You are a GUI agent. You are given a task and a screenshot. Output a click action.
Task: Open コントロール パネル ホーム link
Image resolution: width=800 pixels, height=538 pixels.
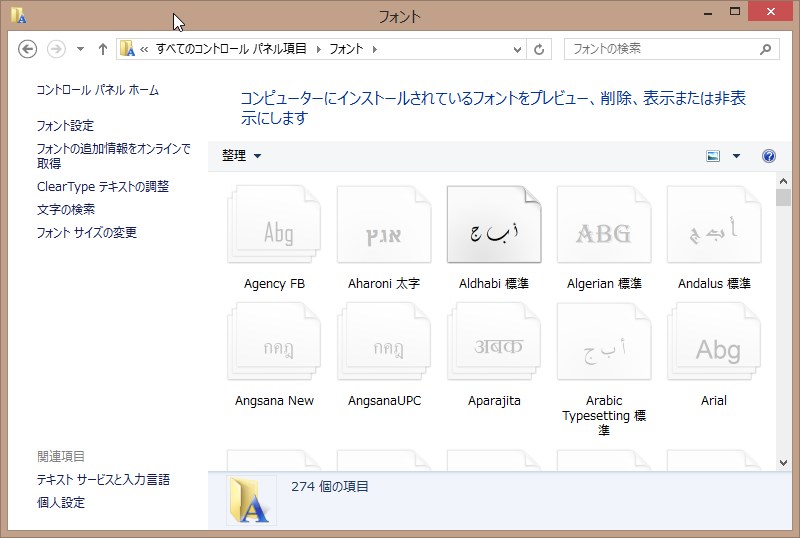[97, 90]
